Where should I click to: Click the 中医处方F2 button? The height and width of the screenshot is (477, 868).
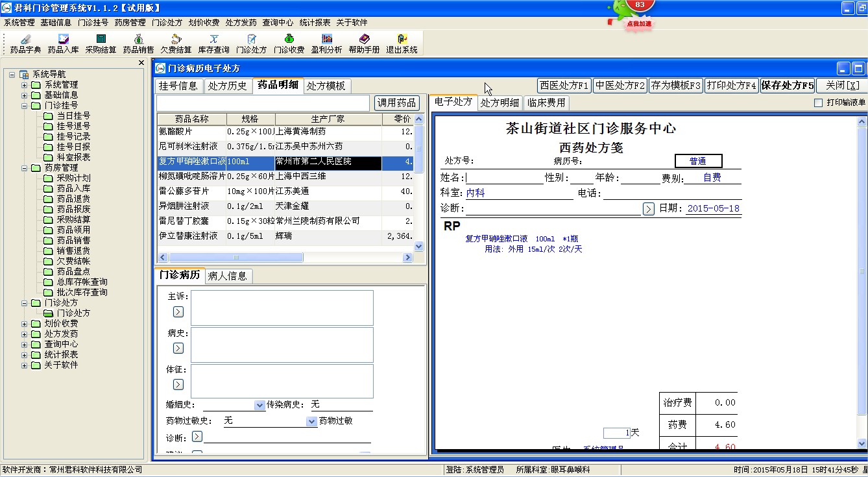(x=620, y=86)
